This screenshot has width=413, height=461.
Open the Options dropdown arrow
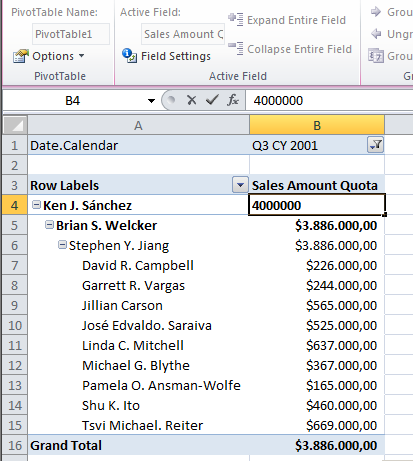tap(82, 56)
